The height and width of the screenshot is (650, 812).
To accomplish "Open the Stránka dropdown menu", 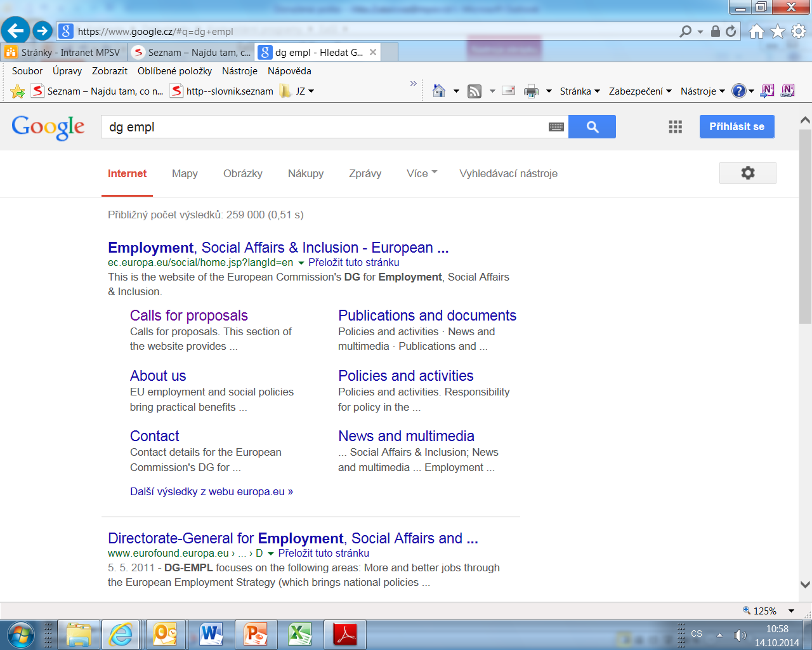I will click(x=580, y=91).
